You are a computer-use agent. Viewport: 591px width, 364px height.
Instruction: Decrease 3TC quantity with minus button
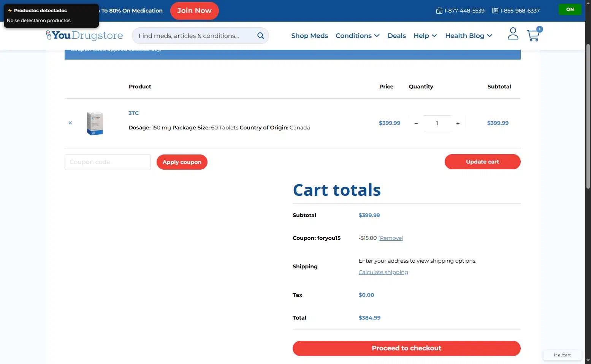click(416, 123)
